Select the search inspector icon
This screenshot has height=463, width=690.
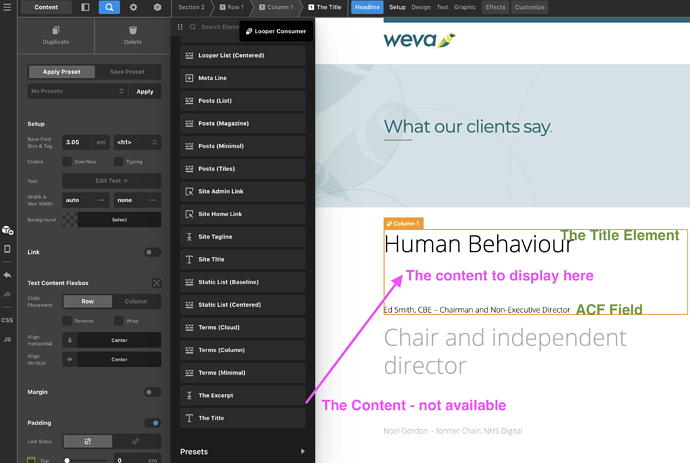109,7
